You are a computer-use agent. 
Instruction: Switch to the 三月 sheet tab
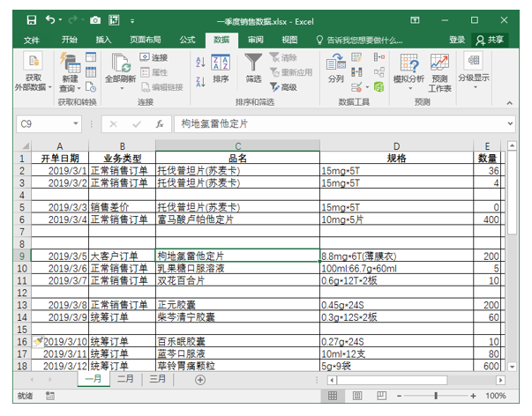[158, 379]
